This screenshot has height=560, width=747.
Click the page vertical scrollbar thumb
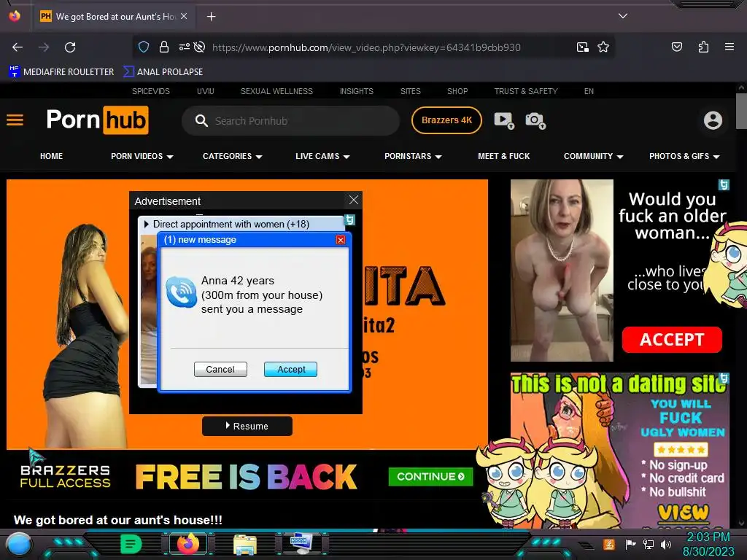[x=741, y=111]
